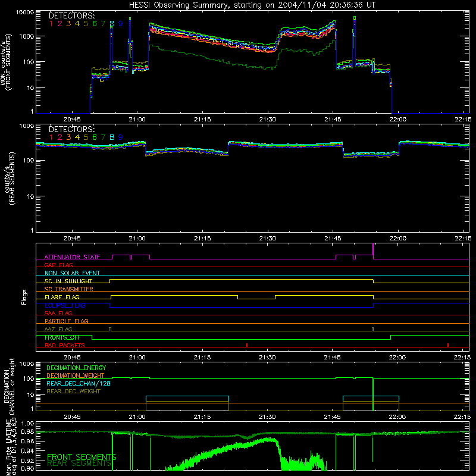
Task: Click 22:00 tick under rear segments plot
Action: [x=397, y=239]
